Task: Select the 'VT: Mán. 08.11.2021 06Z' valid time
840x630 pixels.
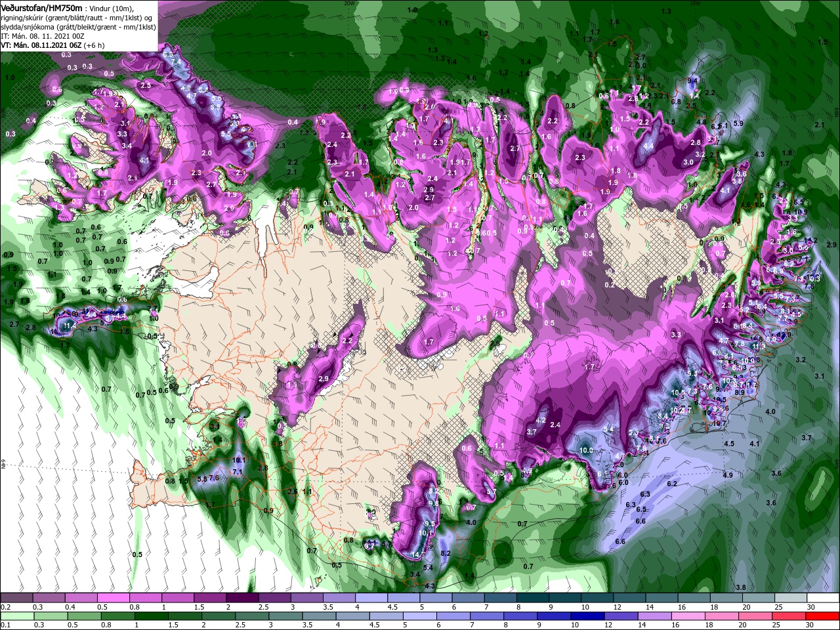Action: [41, 45]
